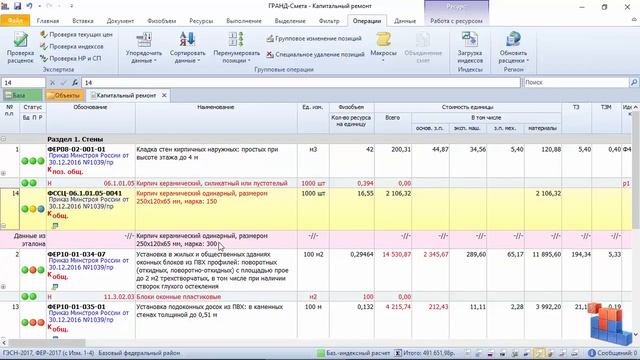Open Упорядочить данные dropdown

(x=144, y=48)
